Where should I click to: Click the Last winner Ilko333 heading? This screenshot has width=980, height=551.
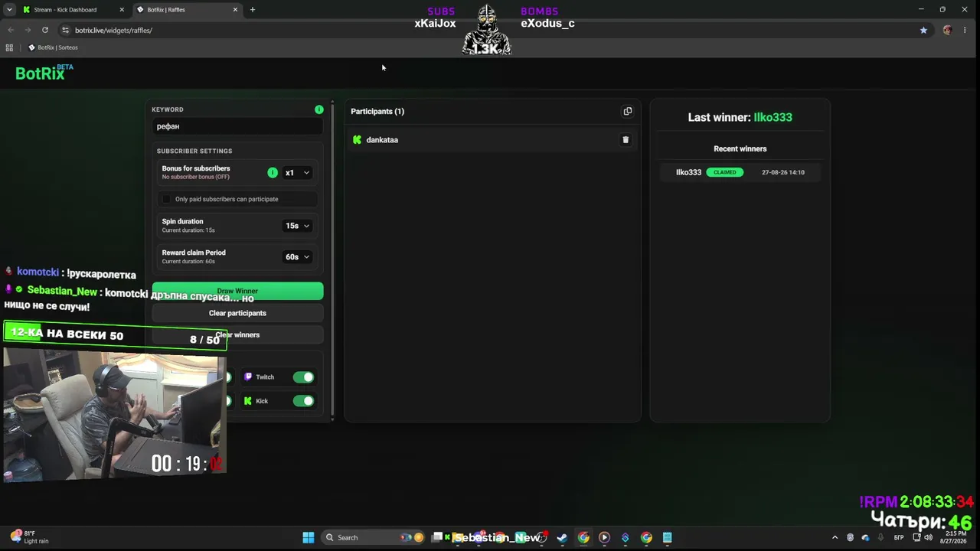740,117
